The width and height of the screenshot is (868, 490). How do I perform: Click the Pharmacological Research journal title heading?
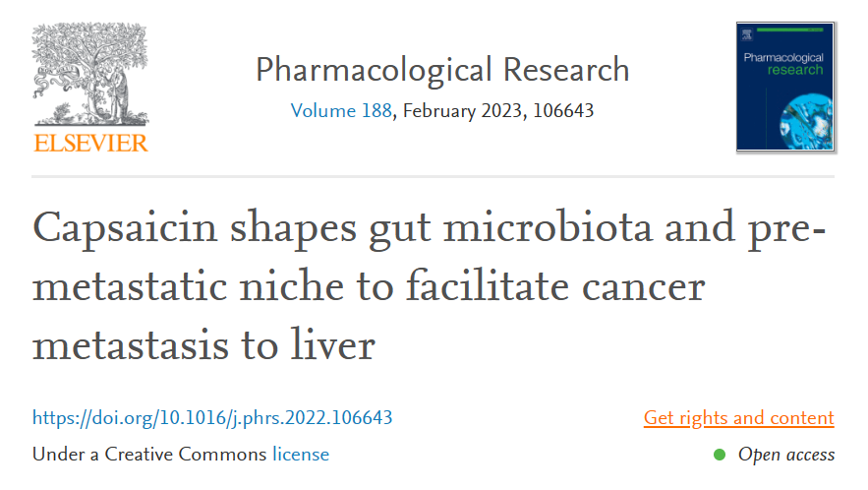(442, 70)
